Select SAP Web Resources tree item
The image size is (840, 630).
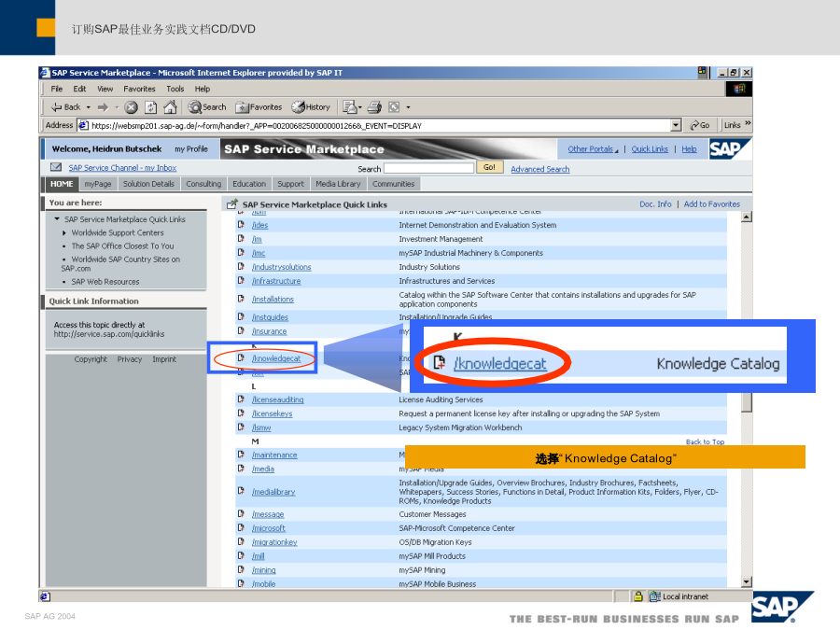105,282
